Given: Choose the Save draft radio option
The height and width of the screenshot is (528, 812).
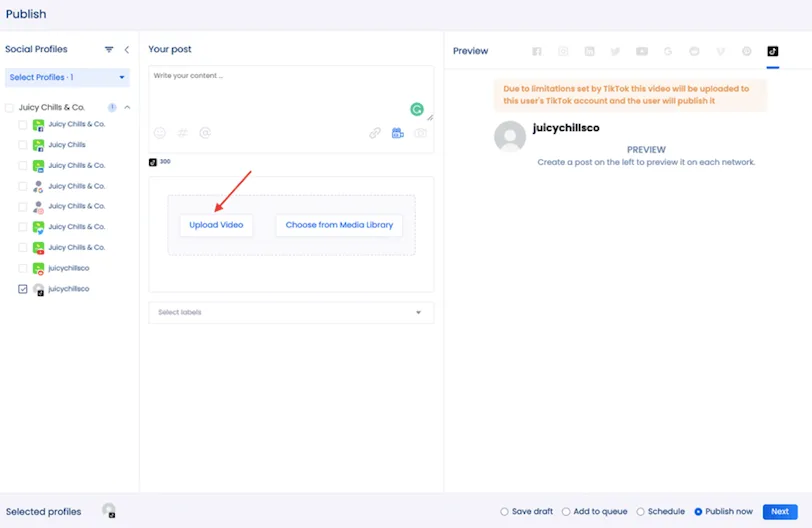Looking at the screenshot, I should [x=504, y=512].
